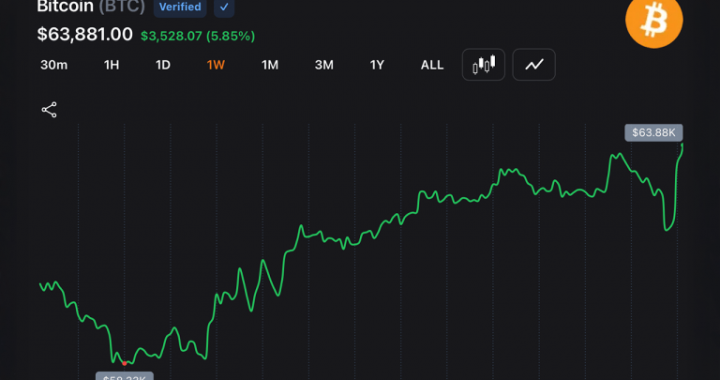Switch chart to 1M range
The width and height of the screenshot is (720, 380).
click(x=270, y=65)
